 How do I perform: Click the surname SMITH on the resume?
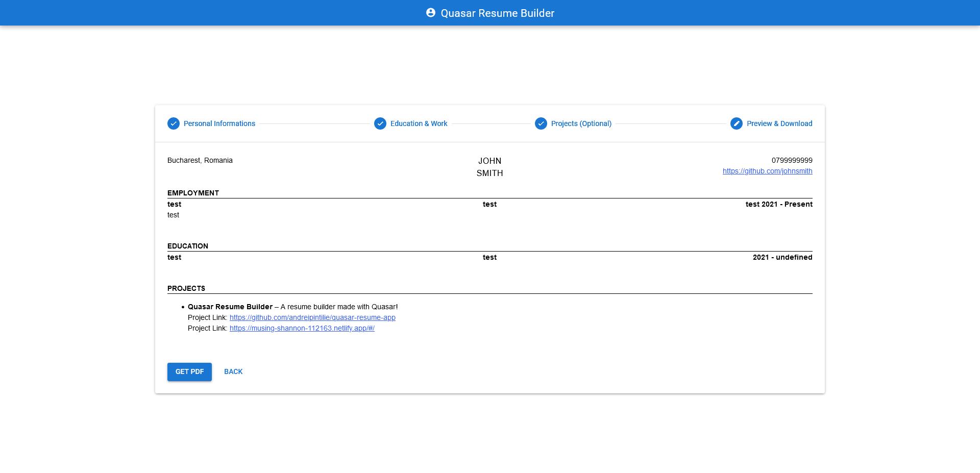490,173
